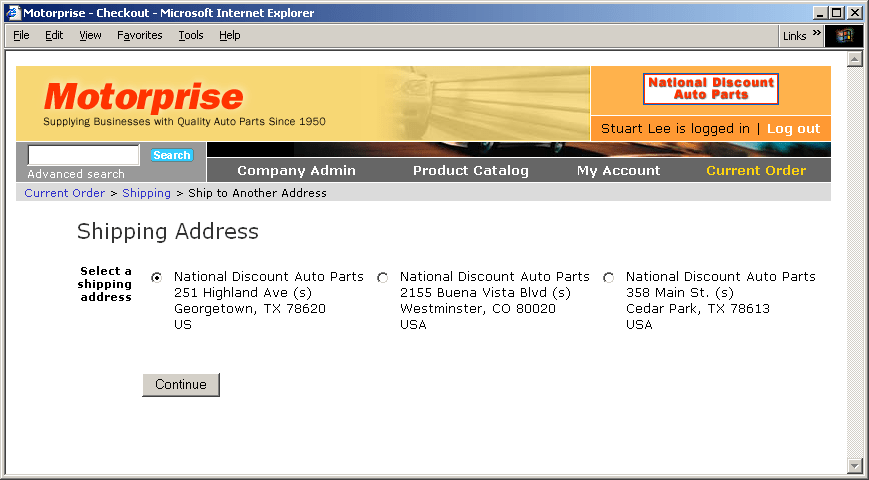Click the National Discount Auto Parts logo
Viewport: 869px width, 480px height.
tap(710, 89)
